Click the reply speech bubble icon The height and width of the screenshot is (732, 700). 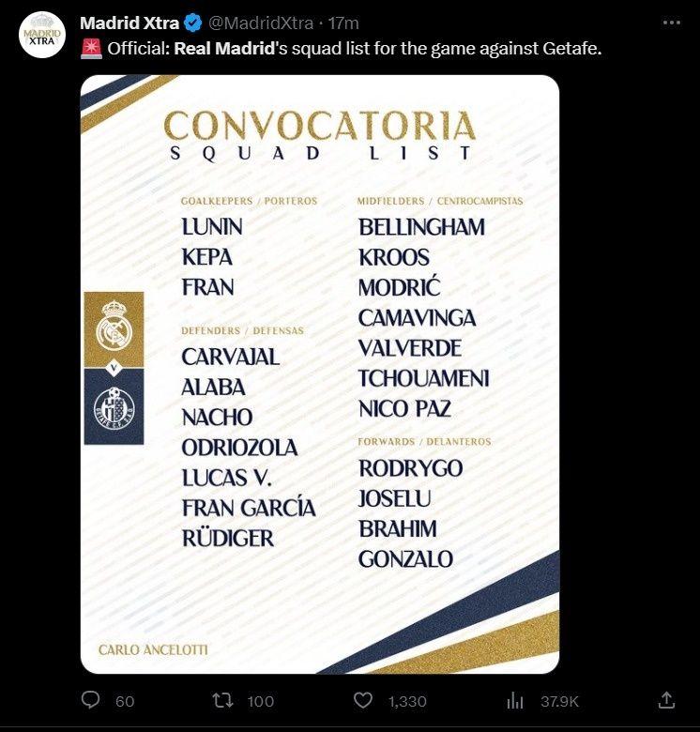coord(91,700)
